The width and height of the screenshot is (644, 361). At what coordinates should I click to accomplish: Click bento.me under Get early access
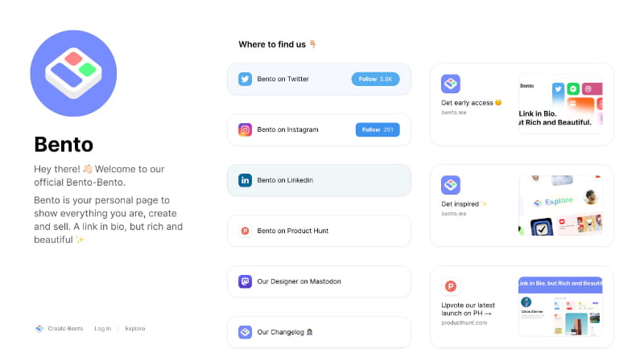(x=454, y=113)
